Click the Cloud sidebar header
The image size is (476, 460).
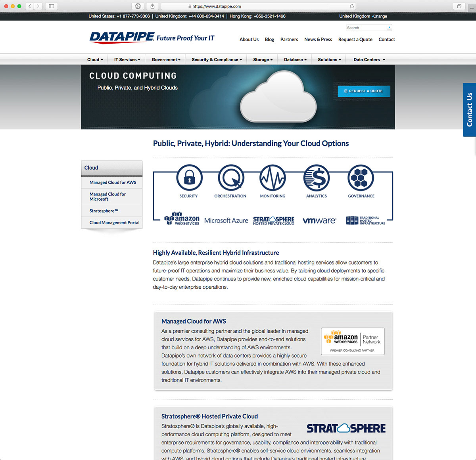112,168
